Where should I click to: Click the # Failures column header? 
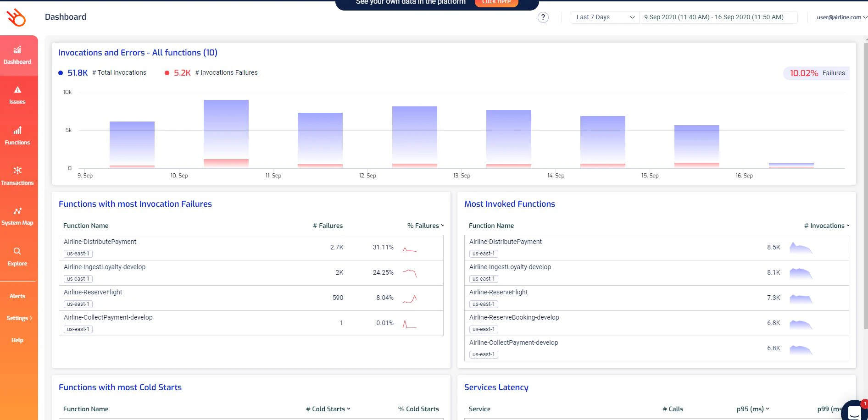(x=328, y=226)
